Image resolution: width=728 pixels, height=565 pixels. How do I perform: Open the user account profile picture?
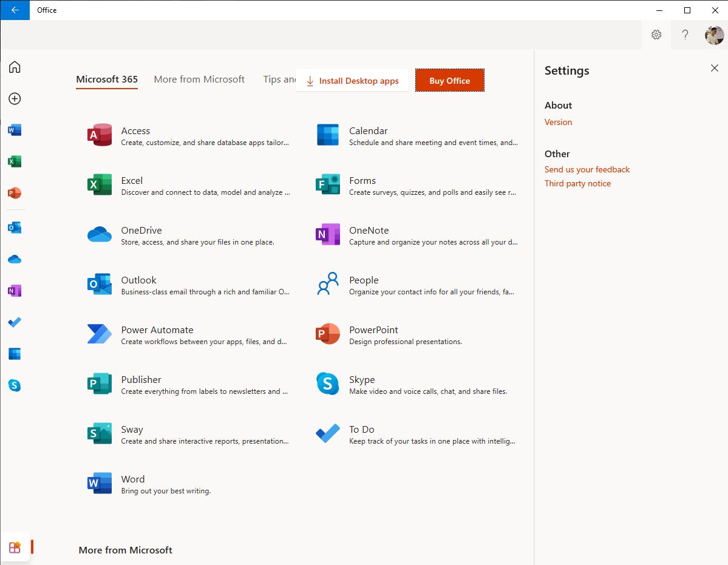714,35
